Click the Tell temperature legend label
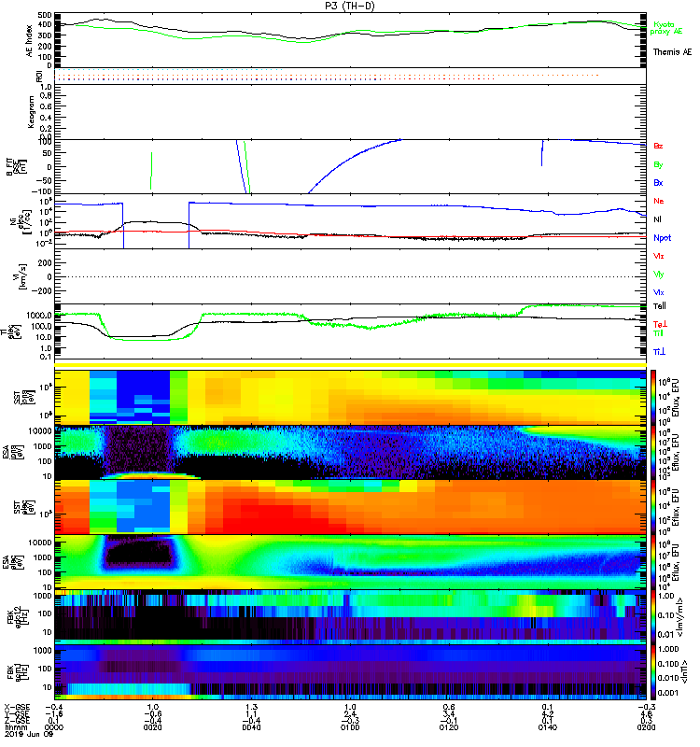 (x=660, y=306)
